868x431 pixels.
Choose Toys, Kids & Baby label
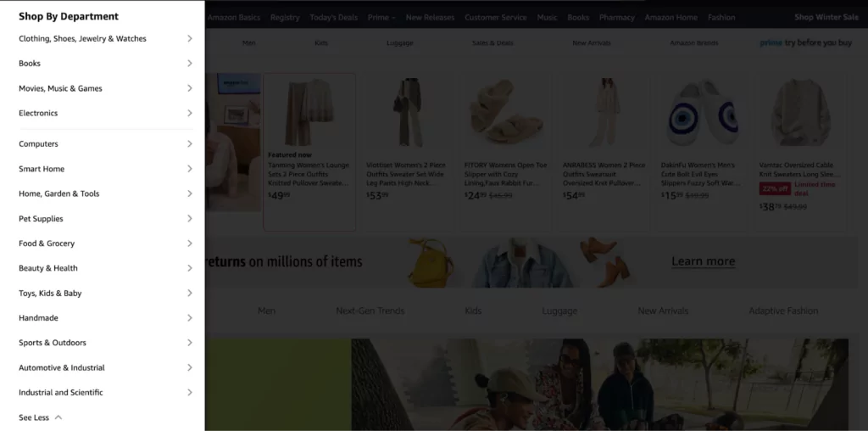click(x=50, y=293)
